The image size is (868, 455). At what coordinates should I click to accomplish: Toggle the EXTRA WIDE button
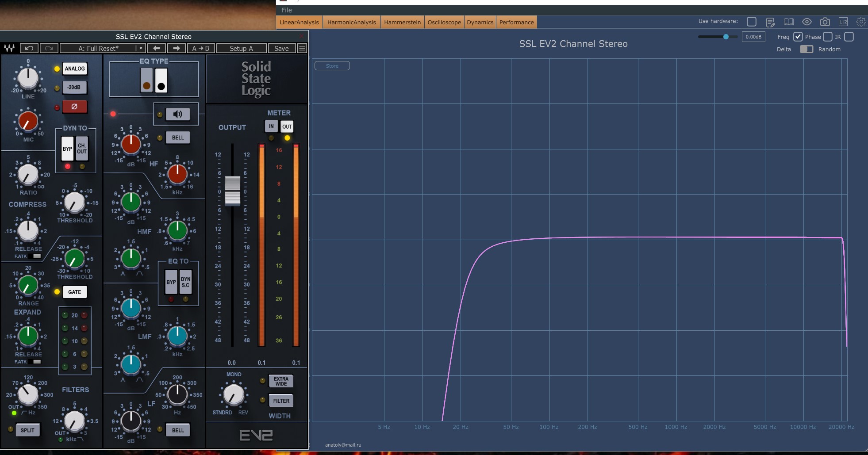point(281,381)
